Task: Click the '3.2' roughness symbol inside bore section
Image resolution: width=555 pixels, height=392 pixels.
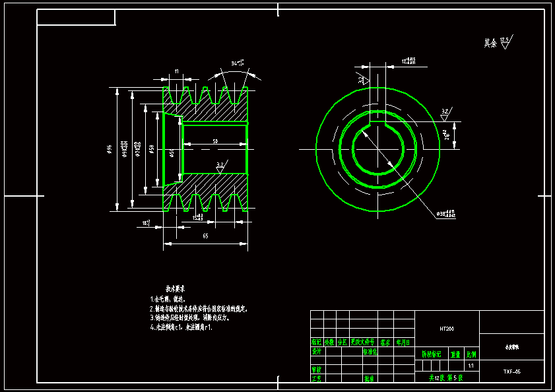Action: coord(221,166)
